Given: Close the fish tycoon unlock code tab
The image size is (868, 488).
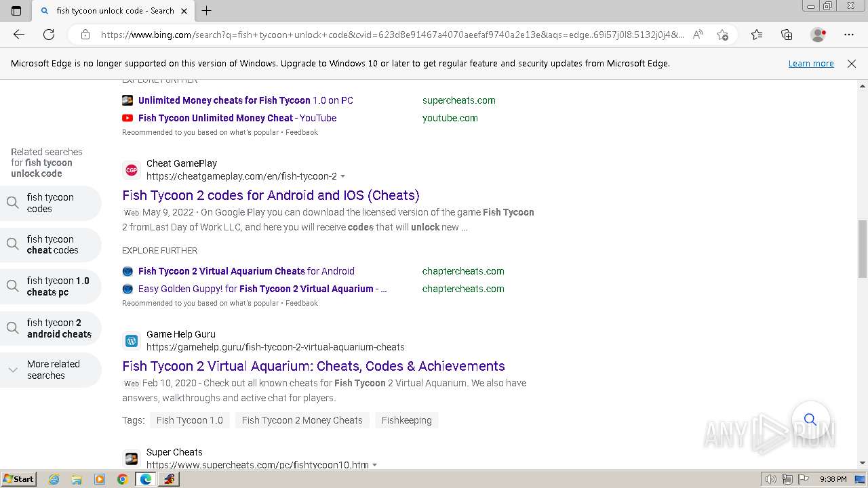Looking at the screenshot, I should 184,11.
